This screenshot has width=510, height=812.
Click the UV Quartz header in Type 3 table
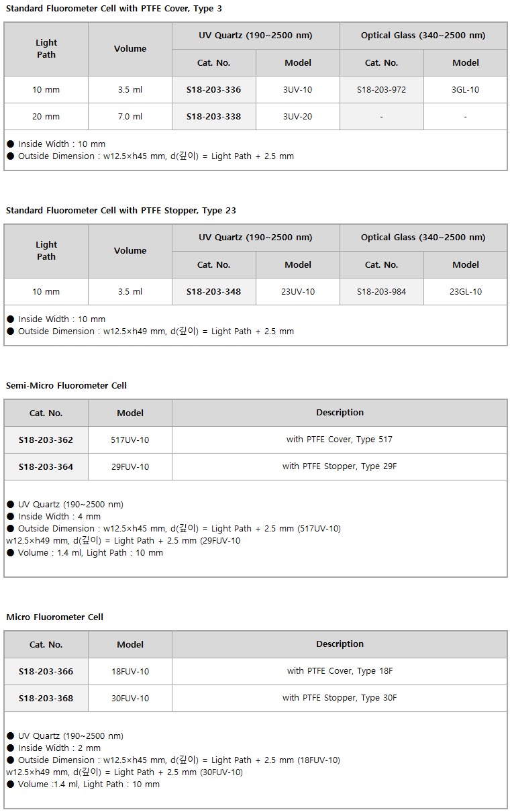pyautogui.click(x=256, y=36)
